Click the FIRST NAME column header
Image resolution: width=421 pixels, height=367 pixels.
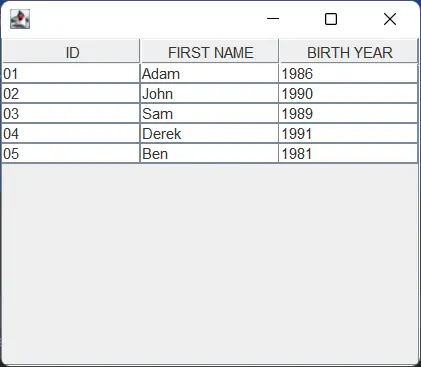pyautogui.click(x=210, y=51)
